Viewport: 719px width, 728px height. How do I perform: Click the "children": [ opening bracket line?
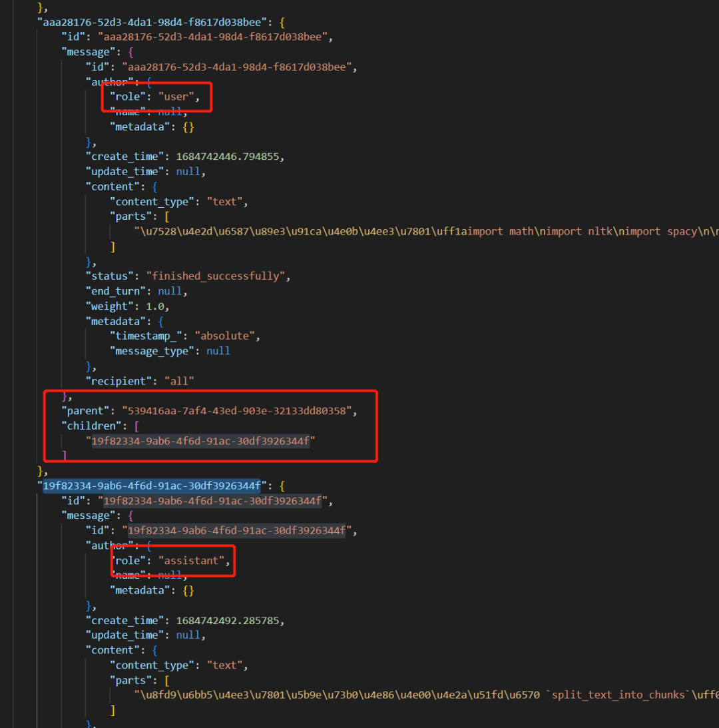101,426
